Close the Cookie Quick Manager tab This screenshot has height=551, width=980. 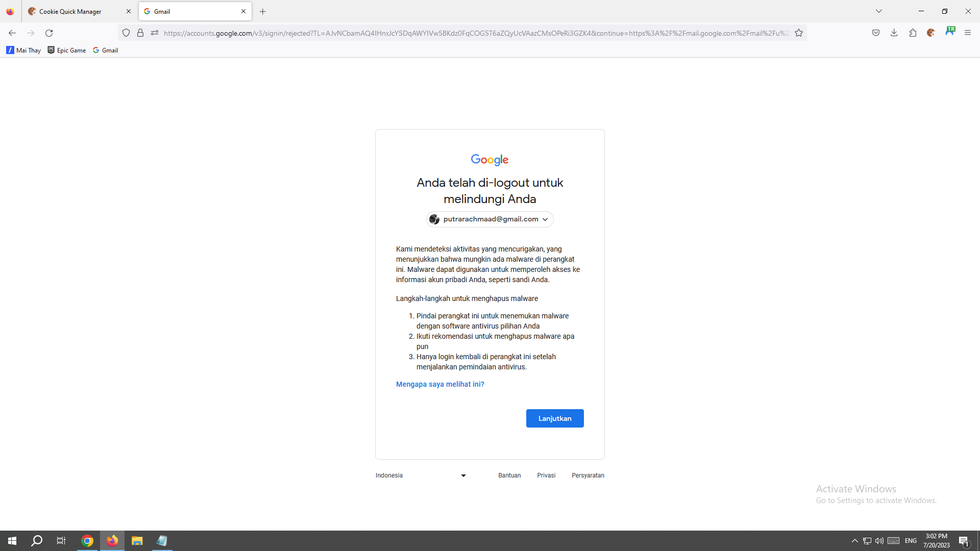[129, 11]
